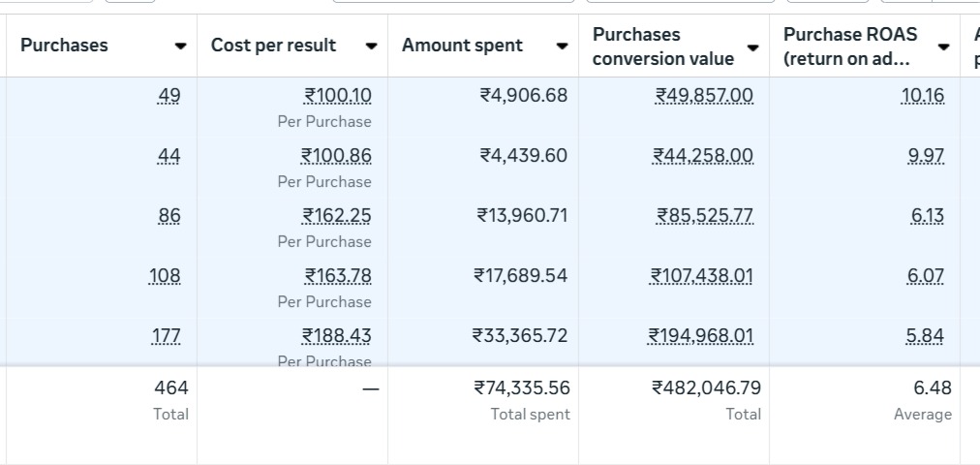The image size is (980, 465).
Task: Open the ₹100.86 cost per purchase link
Action: pos(336,156)
